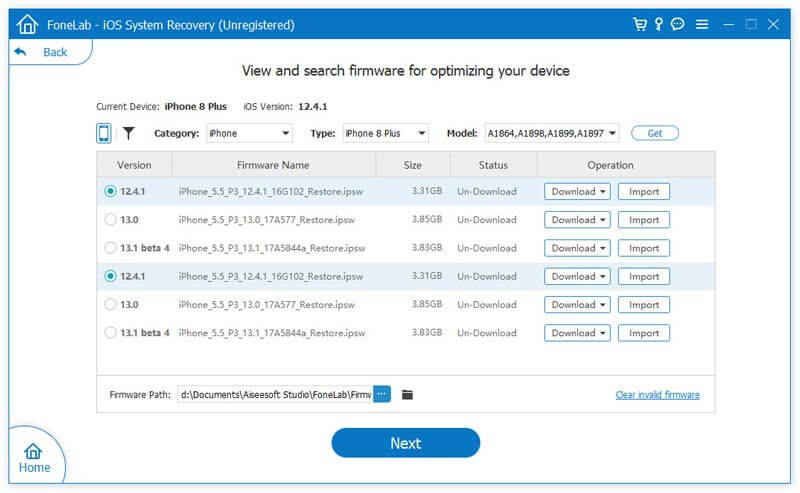Click Import in the first 13.0 row
This screenshot has height=493, width=800.
tap(644, 220)
